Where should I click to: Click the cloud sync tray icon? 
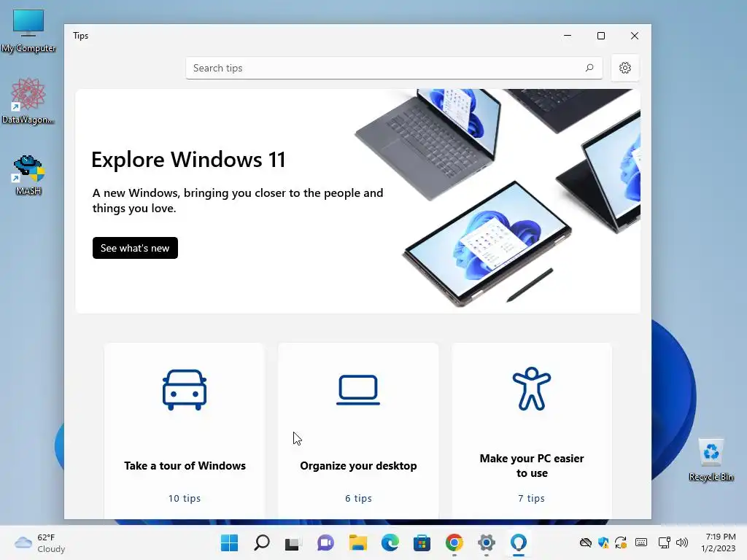click(586, 542)
